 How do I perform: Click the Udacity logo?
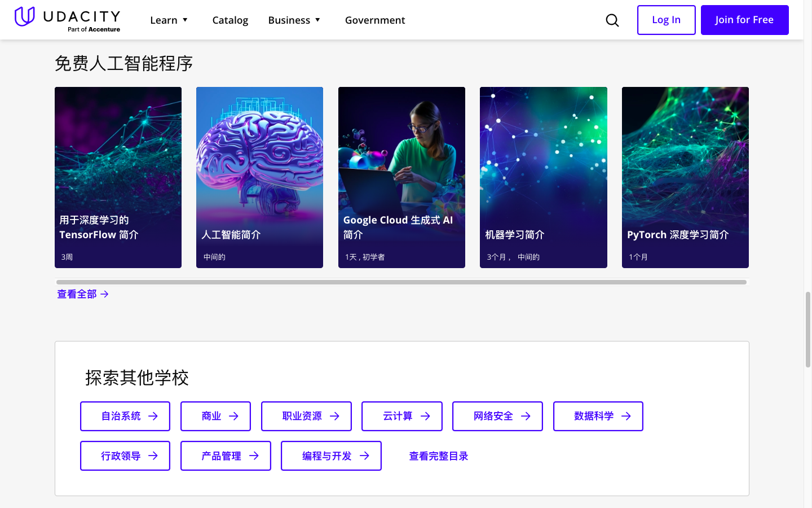point(67,19)
